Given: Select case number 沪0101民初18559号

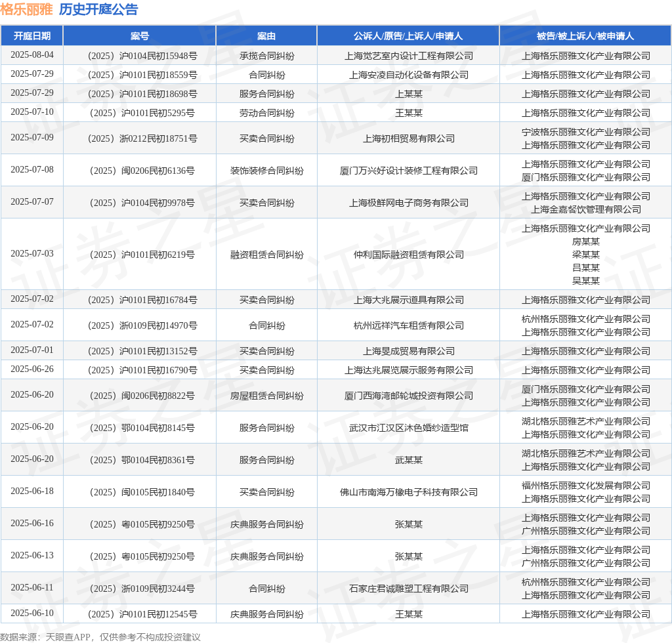Looking at the screenshot, I should [x=142, y=75].
